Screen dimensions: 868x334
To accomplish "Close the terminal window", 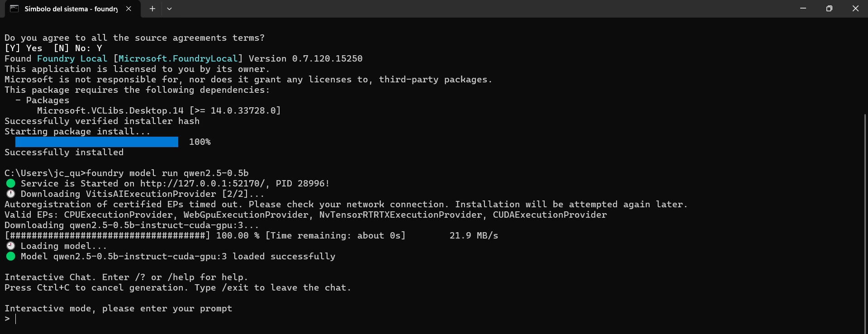I will (x=855, y=9).
